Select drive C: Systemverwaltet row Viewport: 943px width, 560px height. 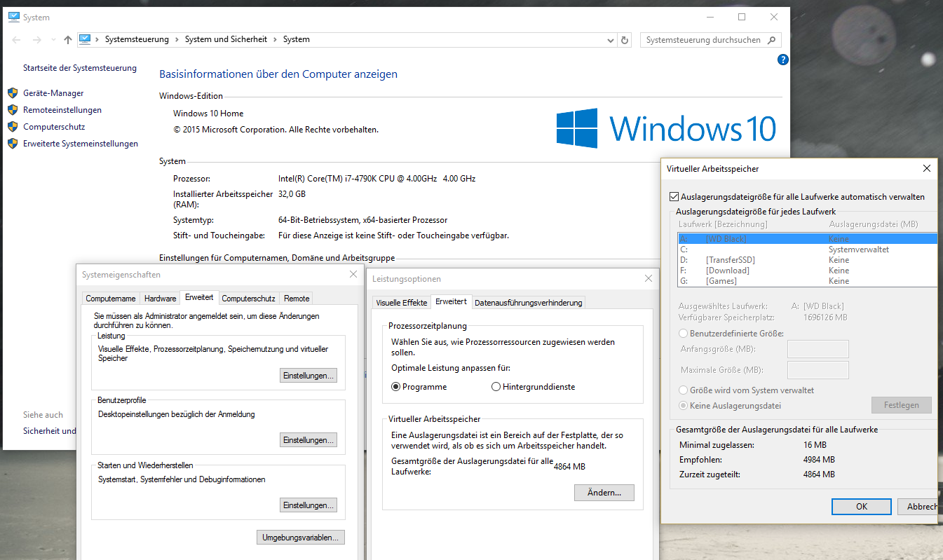807,250
